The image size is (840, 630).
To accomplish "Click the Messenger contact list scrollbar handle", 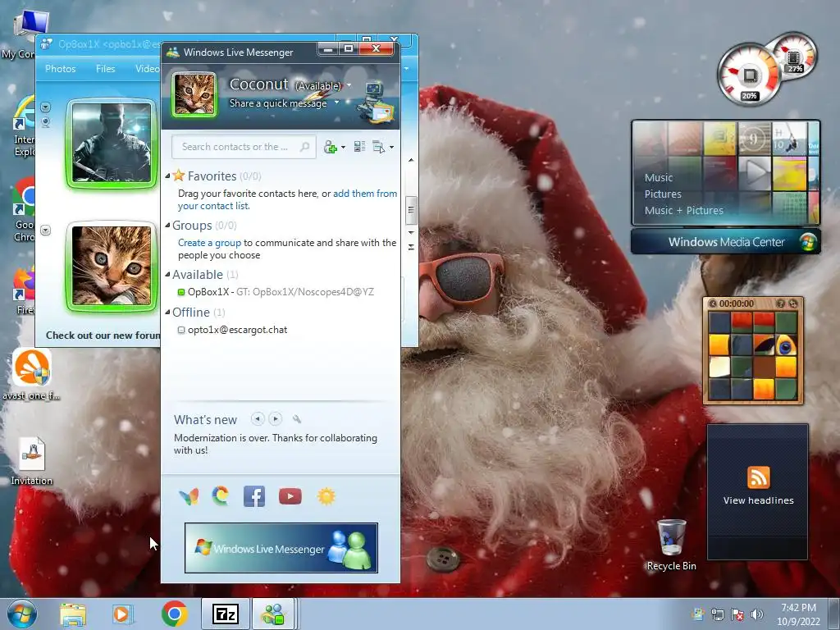I will 411,210.
